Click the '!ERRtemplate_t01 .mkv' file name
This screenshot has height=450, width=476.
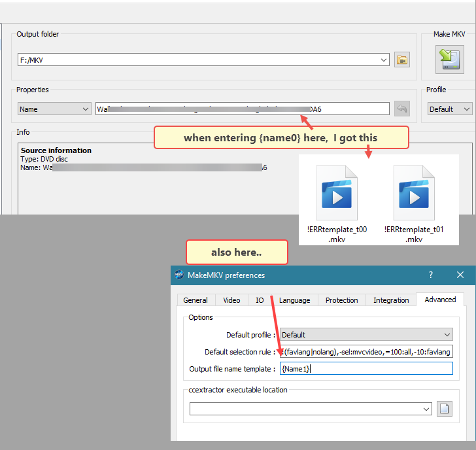tap(414, 234)
